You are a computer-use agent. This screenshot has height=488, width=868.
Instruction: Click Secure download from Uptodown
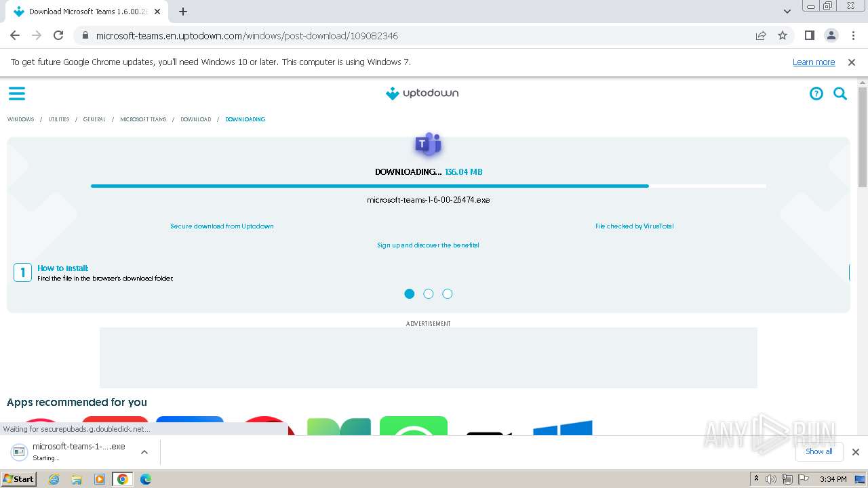point(222,226)
